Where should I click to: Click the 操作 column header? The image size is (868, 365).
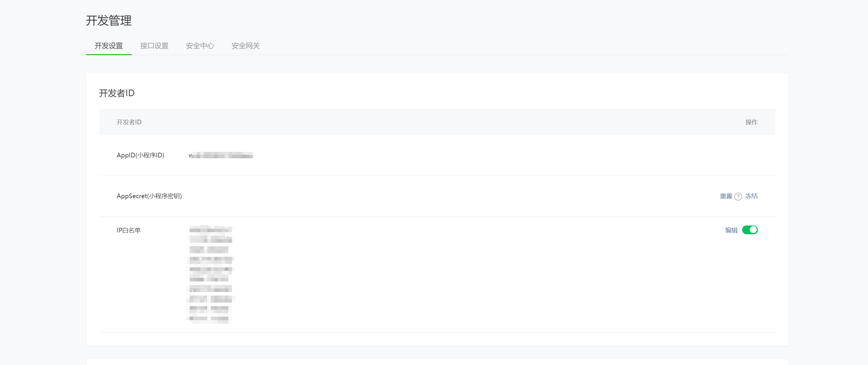point(751,123)
